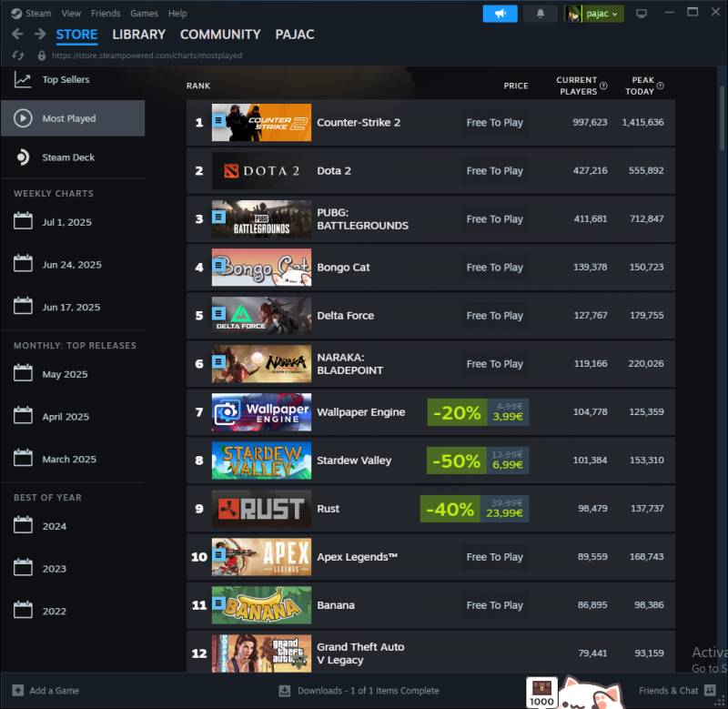This screenshot has height=709, width=728.
Task: Open Grand Theft Auto V Legacy thumbnail
Action: (x=261, y=653)
